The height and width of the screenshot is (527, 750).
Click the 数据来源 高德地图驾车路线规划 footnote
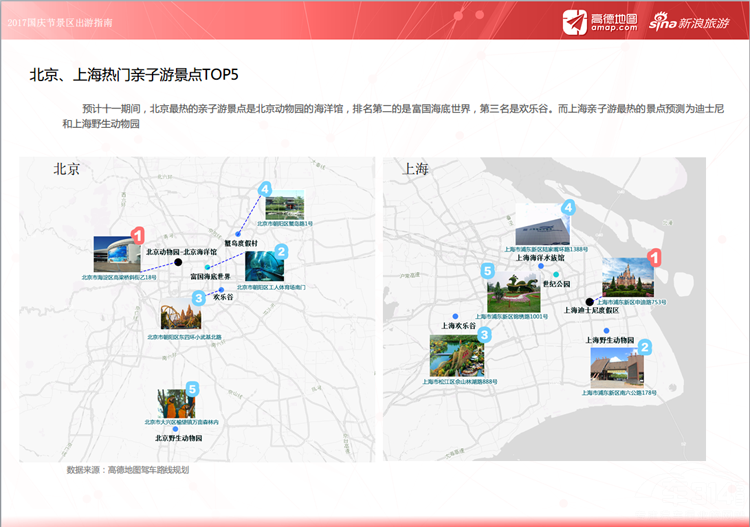click(127, 469)
